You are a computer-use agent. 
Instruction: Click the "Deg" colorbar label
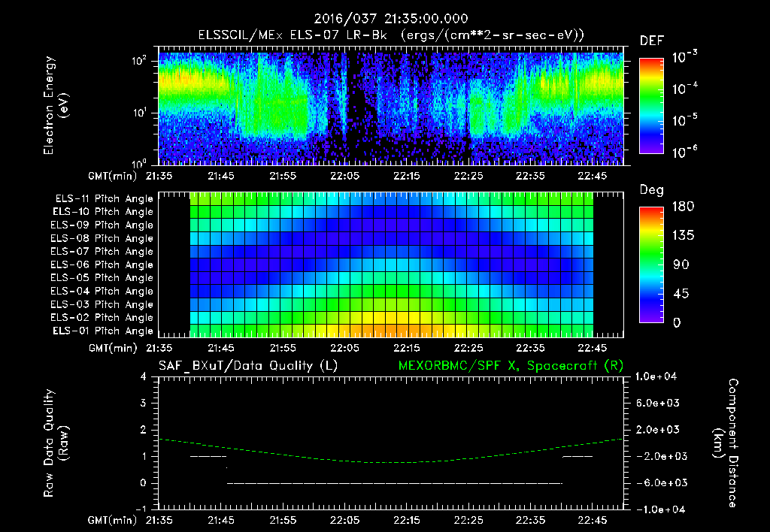pos(652,190)
